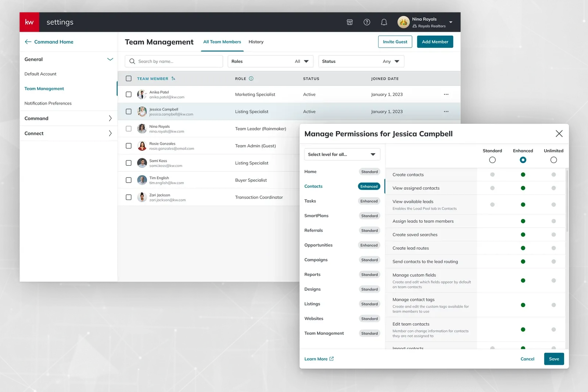Click Sami Koss's avatar
This screenshot has width=588, height=392.
point(142,163)
